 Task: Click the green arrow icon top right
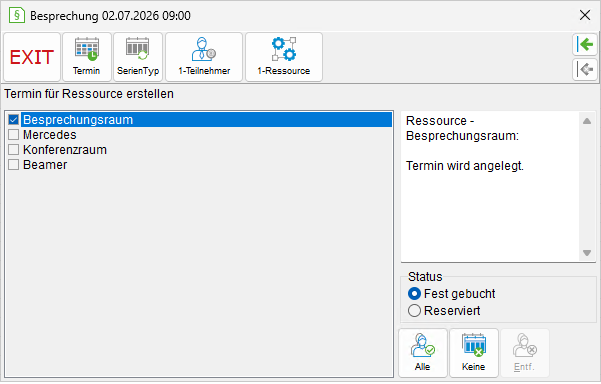pyautogui.click(x=585, y=44)
